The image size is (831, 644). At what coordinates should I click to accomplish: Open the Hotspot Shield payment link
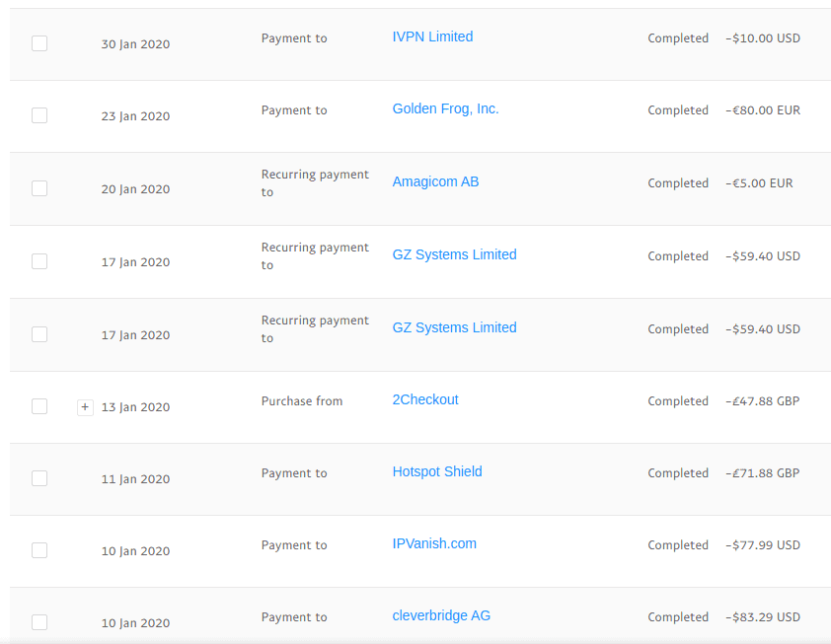point(437,471)
